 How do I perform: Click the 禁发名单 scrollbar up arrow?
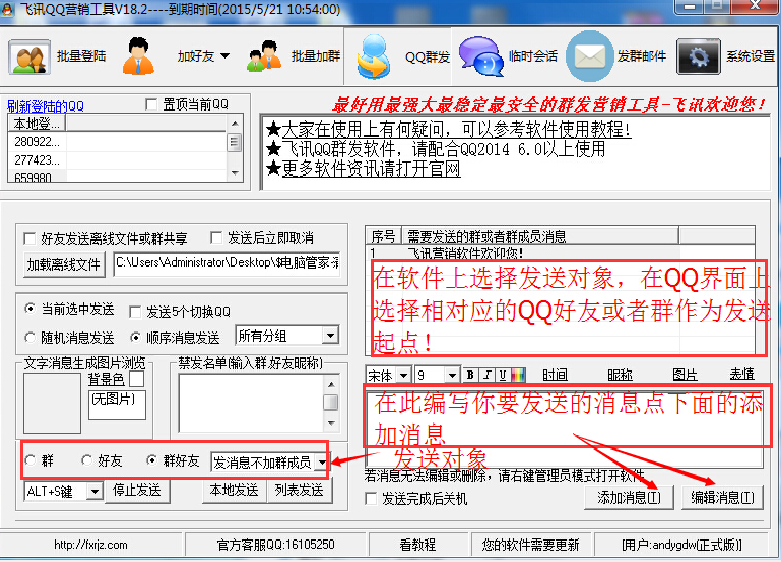tap(331, 384)
